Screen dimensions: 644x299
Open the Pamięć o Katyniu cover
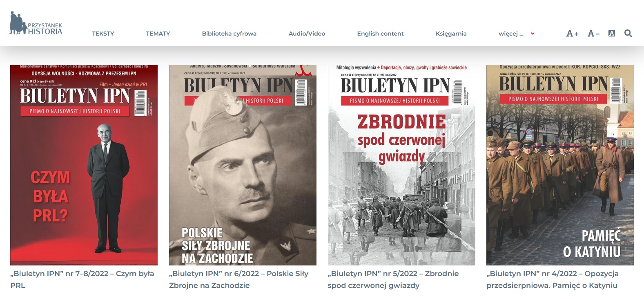click(560, 165)
